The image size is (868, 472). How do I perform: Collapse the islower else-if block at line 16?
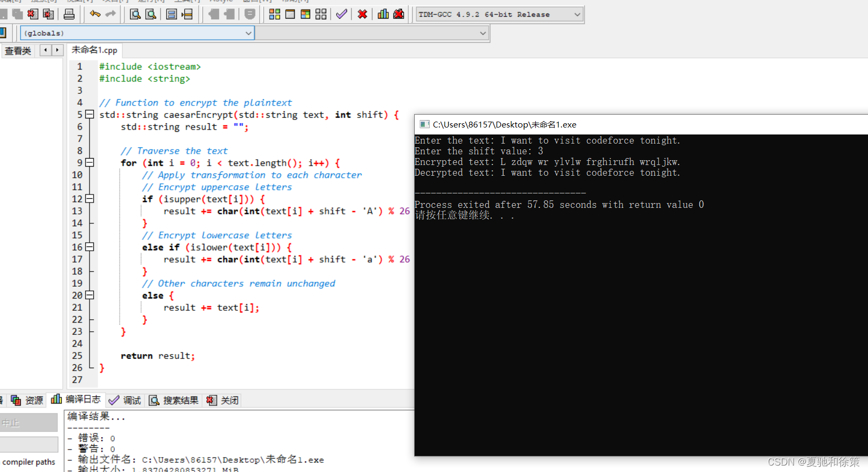[x=89, y=247]
